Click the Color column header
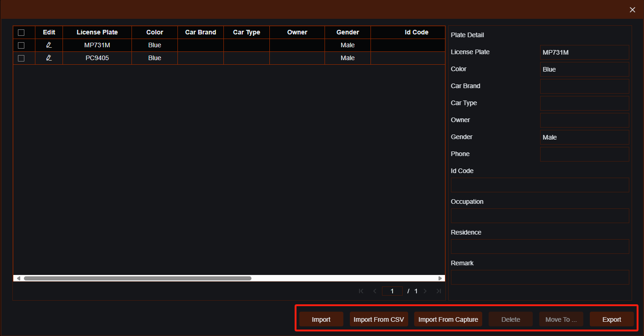The image size is (644, 336). (155, 33)
